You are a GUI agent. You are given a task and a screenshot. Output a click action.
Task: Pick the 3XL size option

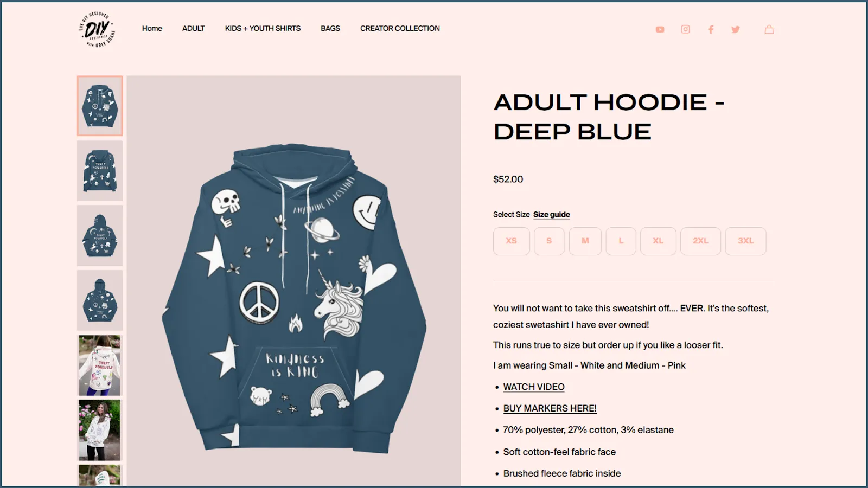click(x=746, y=241)
